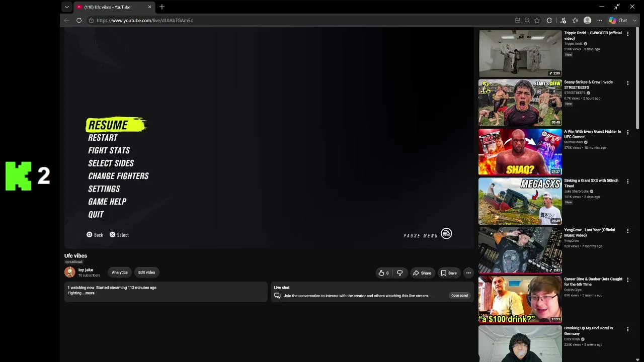
Task: Choose CHANGE FIGHTERS in the pause menu
Action: (118, 176)
